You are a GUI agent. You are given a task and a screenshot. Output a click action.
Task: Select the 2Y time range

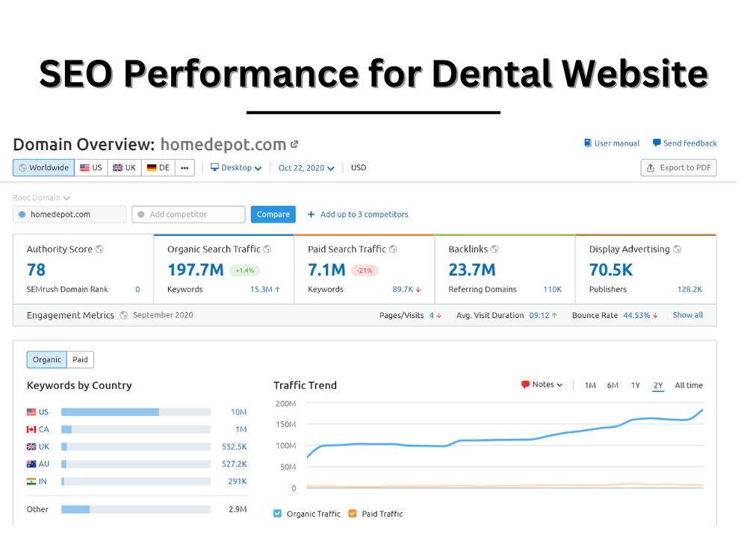[x=658, y=385]
